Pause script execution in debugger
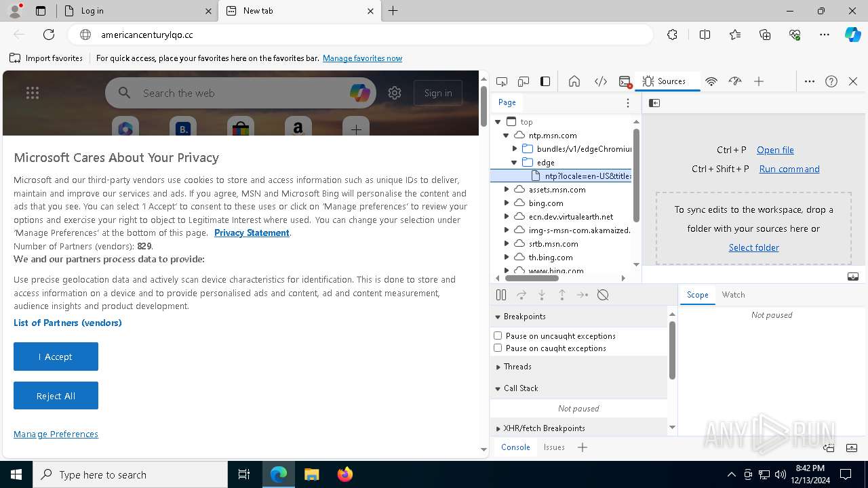 pyautogui.click(x=501, y=295)
